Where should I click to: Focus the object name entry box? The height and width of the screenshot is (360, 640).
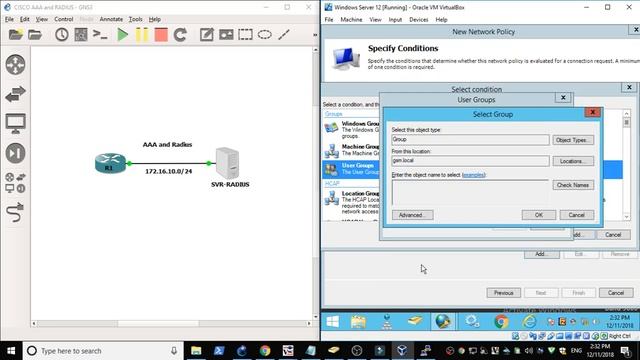pos(470,192)
